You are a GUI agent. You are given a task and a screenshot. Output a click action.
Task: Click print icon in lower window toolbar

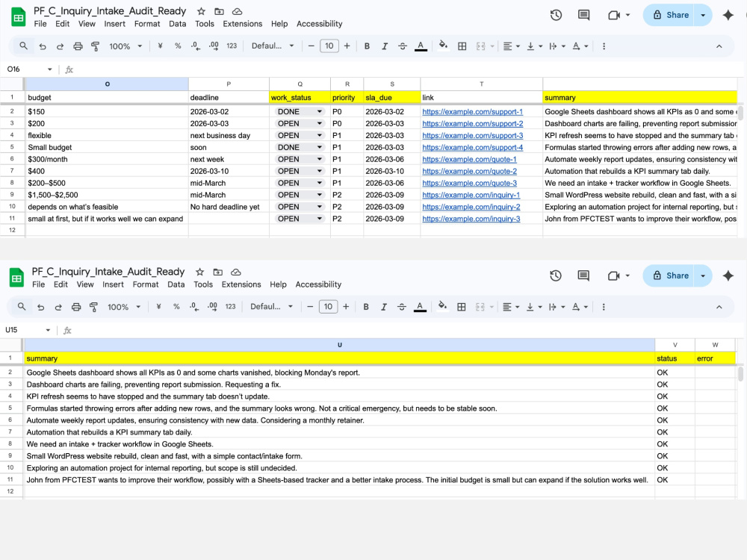76,307
